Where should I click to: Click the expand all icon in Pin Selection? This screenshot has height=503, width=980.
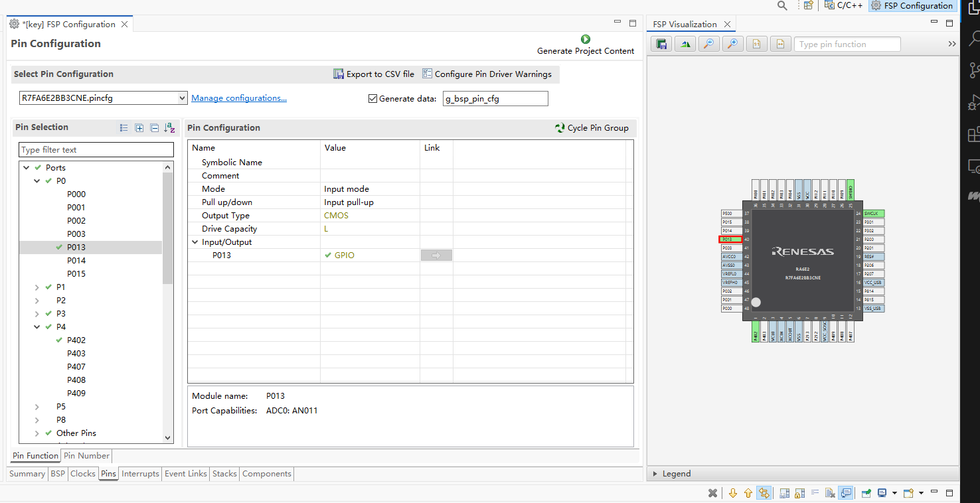click(139, 128)
